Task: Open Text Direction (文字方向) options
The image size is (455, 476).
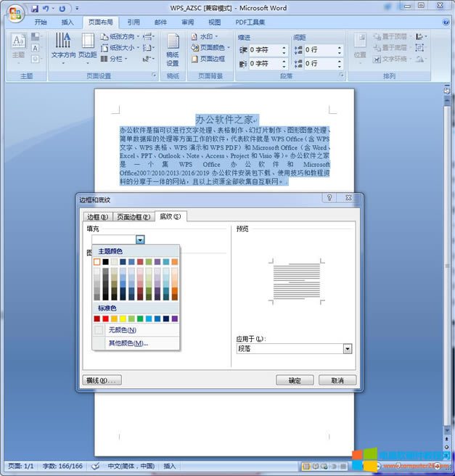Action: [x=63, y=48]
